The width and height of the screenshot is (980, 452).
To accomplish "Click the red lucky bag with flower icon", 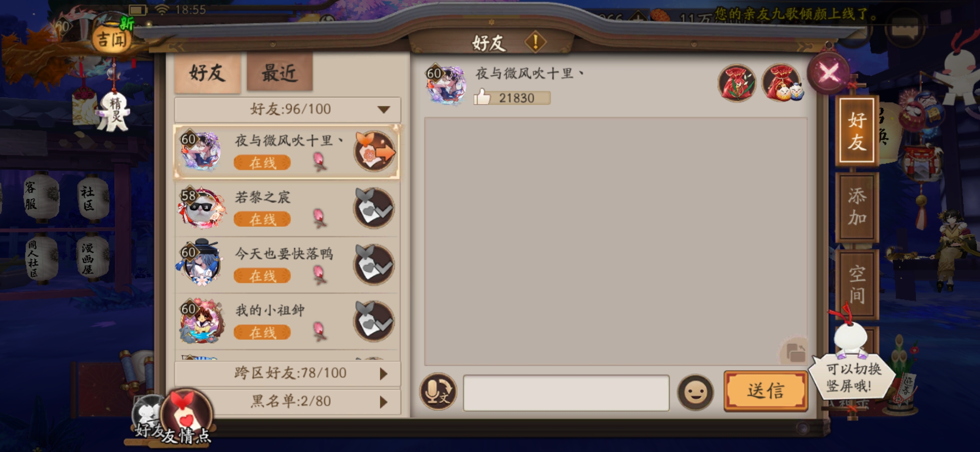I will 737,83.
